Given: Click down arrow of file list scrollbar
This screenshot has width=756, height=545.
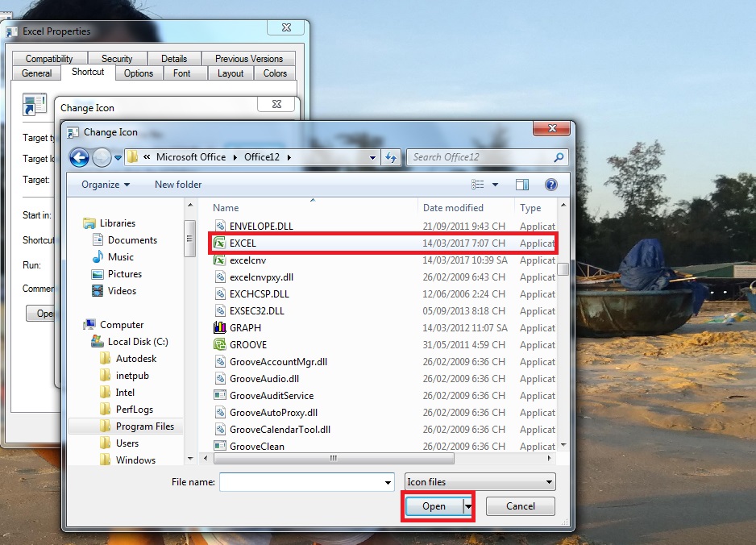Looking at the screenshot, I should (563, 445).
